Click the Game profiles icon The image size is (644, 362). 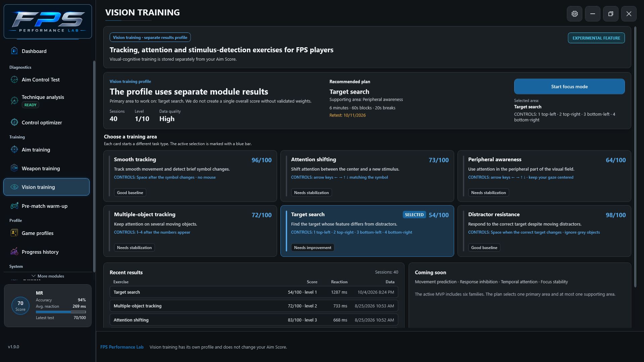point(14,233)
